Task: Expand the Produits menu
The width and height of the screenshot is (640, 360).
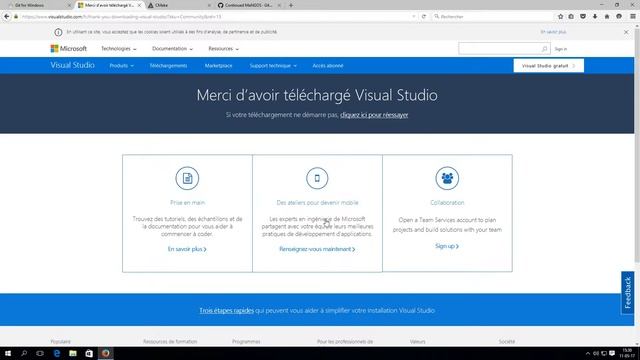Action: tap(122, 66)
